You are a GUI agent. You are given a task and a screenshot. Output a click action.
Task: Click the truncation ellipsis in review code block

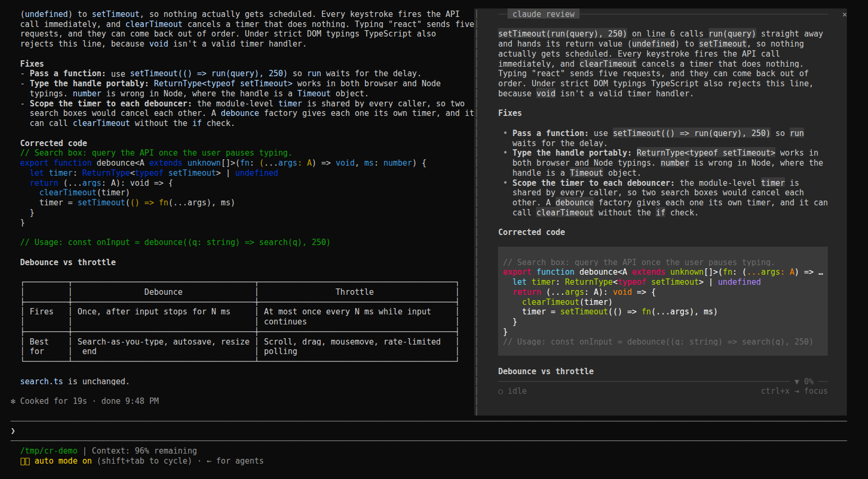(x=820, y=272)
